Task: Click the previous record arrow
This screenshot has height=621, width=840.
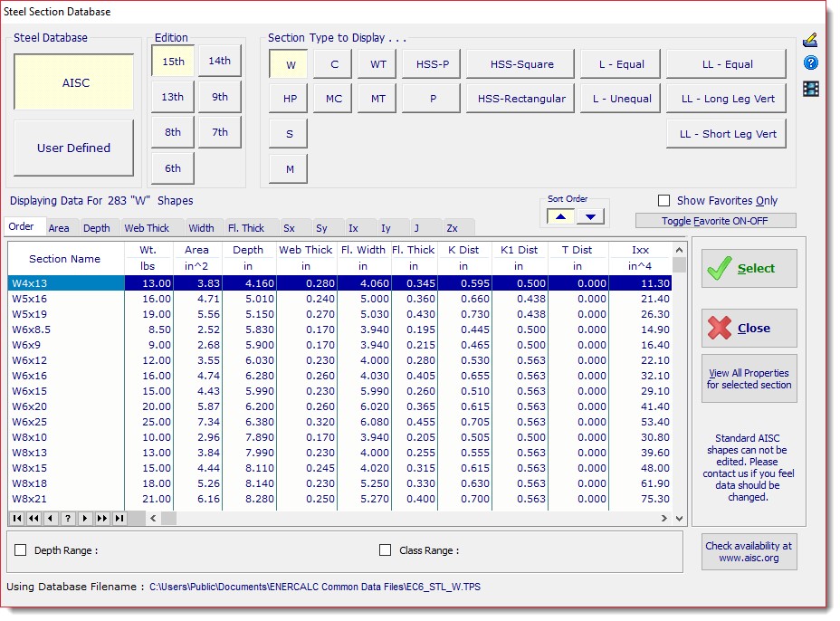Action: (x=50, y=518)
